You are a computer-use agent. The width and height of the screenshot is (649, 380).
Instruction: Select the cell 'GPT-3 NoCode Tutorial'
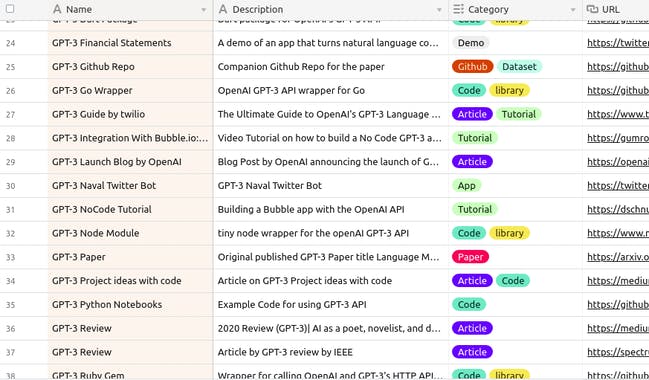click(x=130, y=209)
